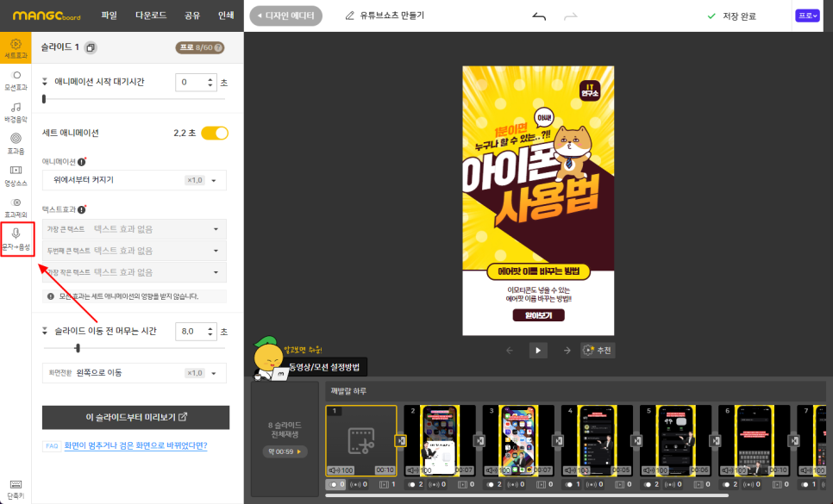
Task: Toggle the 세트 애니메이션 switch off
Action: (215, 134)
